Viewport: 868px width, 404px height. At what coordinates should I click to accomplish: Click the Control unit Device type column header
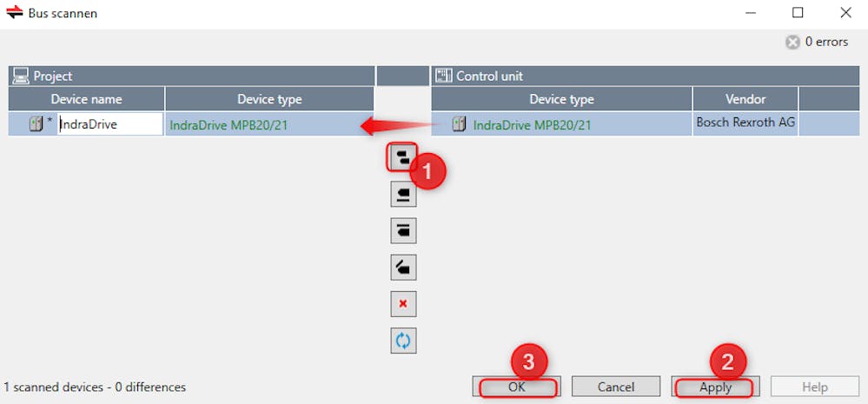click(x=561, y=99)
